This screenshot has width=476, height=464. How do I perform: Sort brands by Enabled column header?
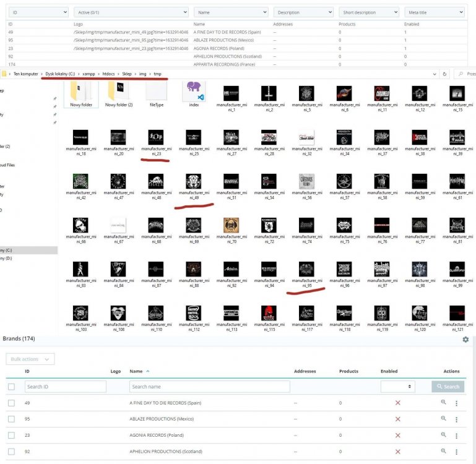pyautogui.click(x=389, y=371)
